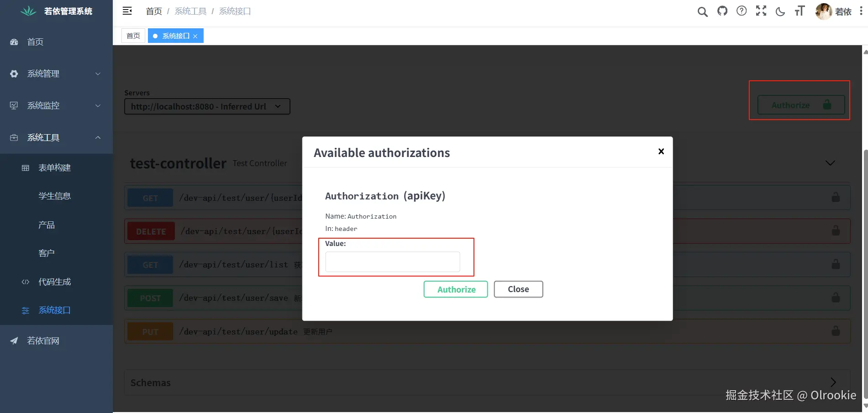
Task: Focus the Authorization Value input field
Action: (x=393, y=262)
